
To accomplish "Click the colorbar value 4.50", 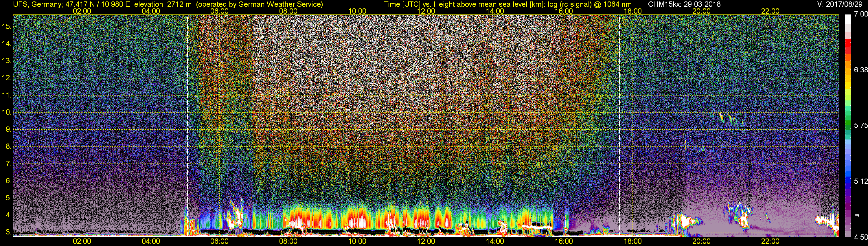I will coord(860,237).
